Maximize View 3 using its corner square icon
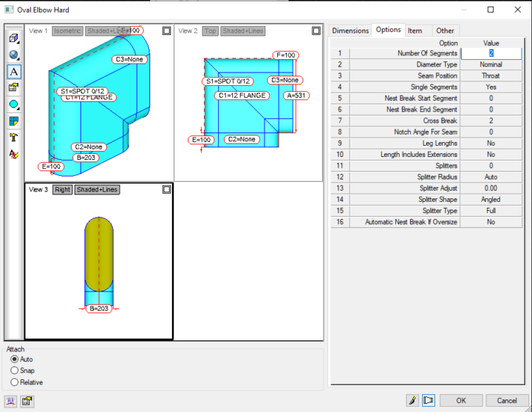Screen dimensions: 532x412 [166, 189]
